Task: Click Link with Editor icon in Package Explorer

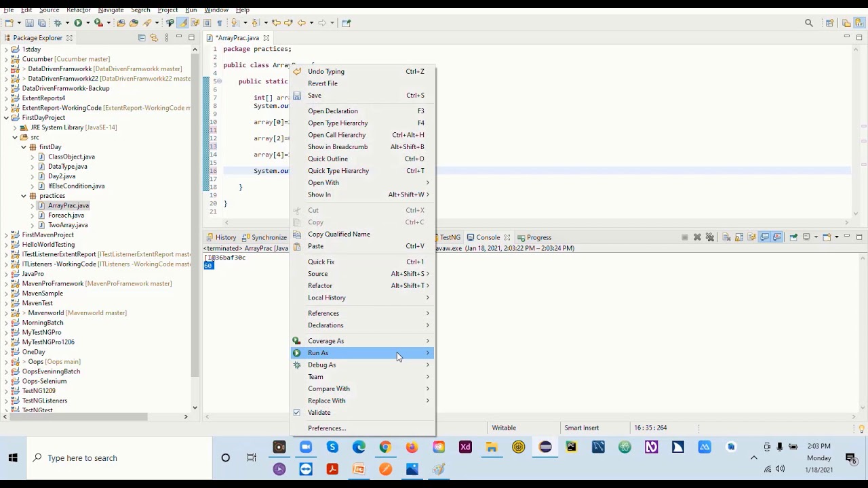Action: (154, 38)
